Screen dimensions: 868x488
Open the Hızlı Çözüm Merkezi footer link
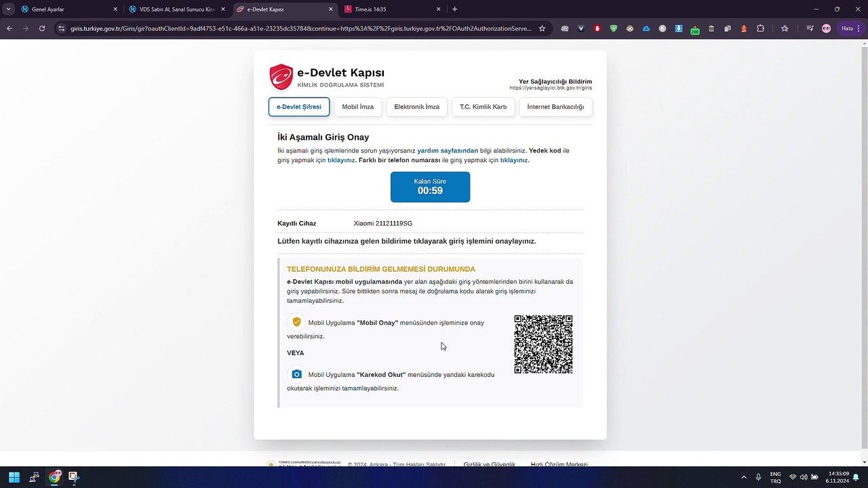click(x=559, y=464)
